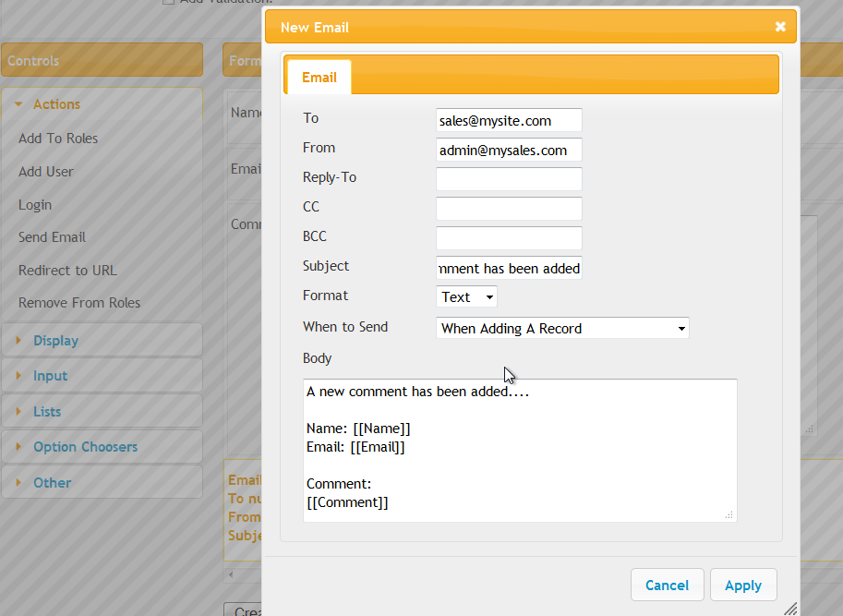Click into the Reply-To field
Image resolution: width=843 pixels, height=616 pixels.
point(509,179)
